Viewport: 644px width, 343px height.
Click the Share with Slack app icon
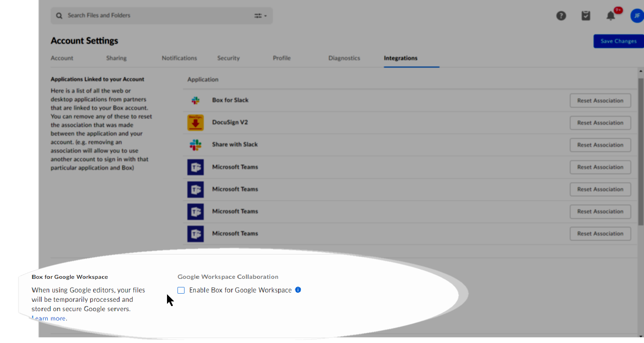click(195, 145)
